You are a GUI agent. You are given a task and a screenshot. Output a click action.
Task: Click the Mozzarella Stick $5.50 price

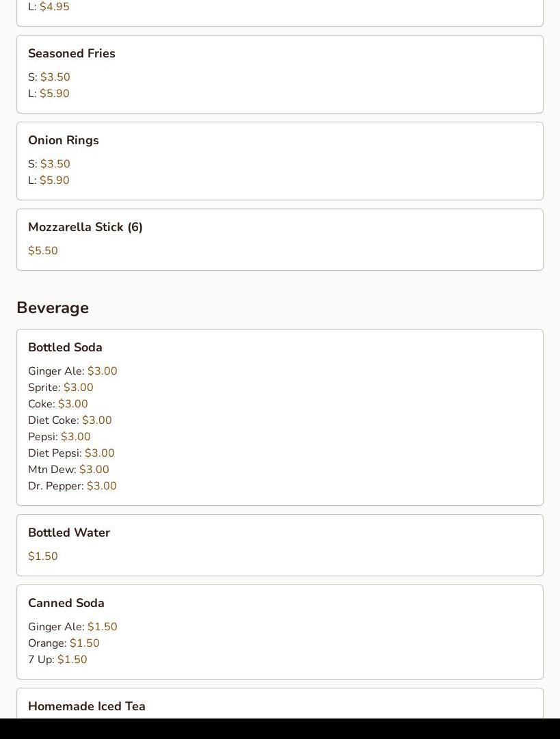43,251
